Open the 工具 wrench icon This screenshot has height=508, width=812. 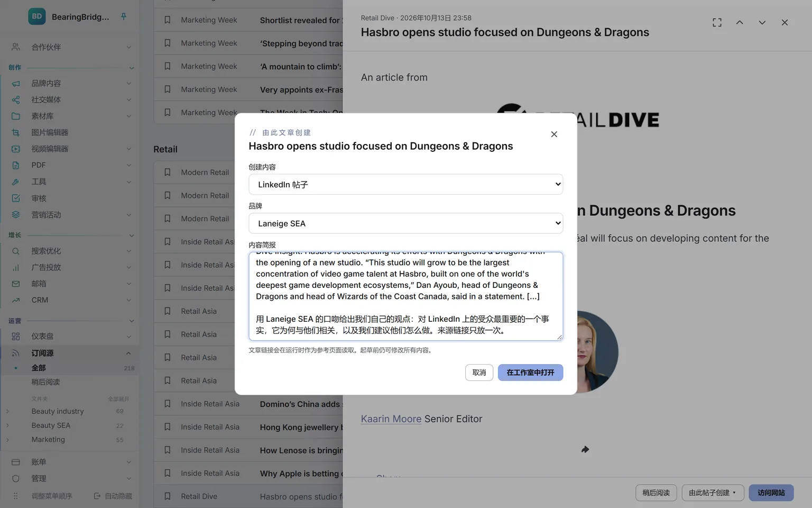(x=16, y=182)
